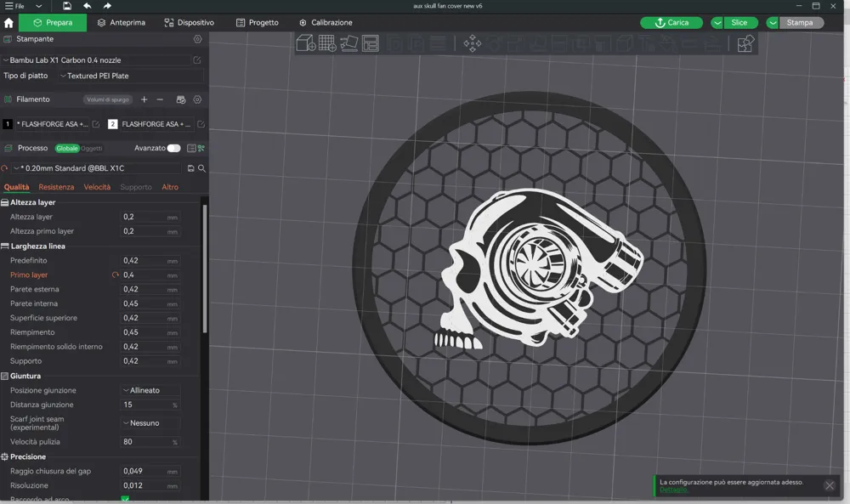The image size is (850, 504).
Task: Click the Distanza giunzione value field
Action: point(150,405)
